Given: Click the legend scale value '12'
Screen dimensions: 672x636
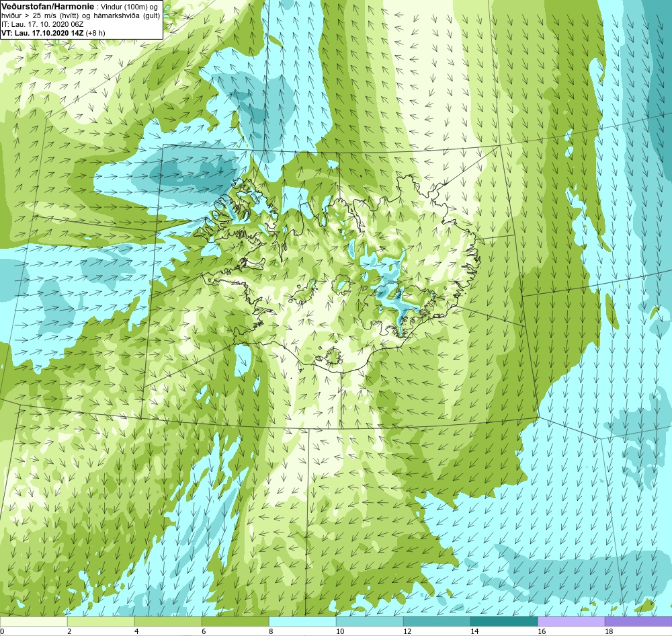Looking at the screenshot, I should (407, 631).
